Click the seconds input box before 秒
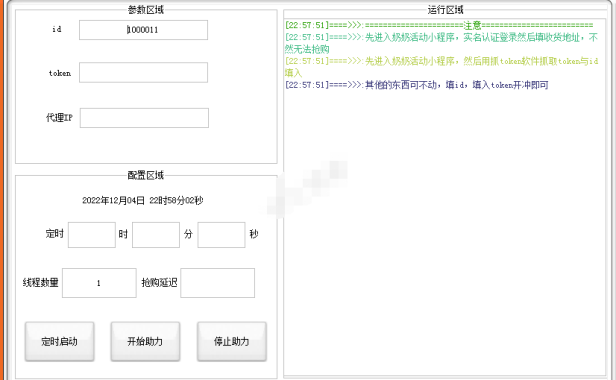This screenshot has height=380, width=616. pos(221,235)
